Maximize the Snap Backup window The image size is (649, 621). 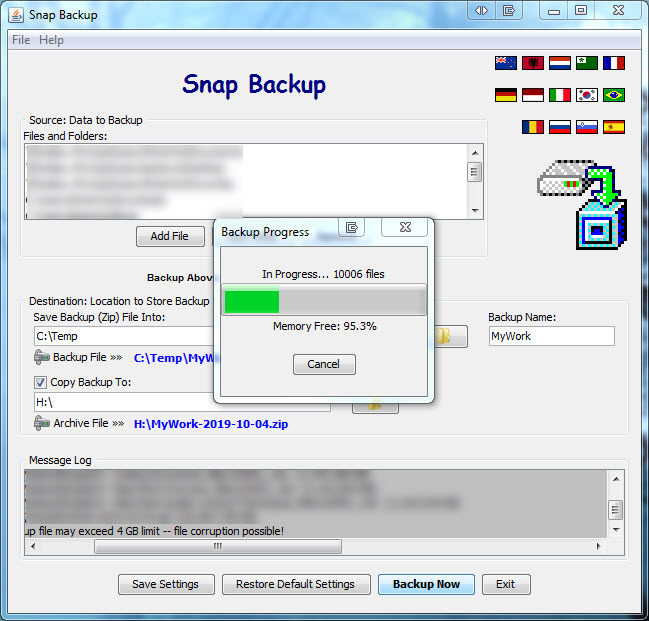pos(581,11)
